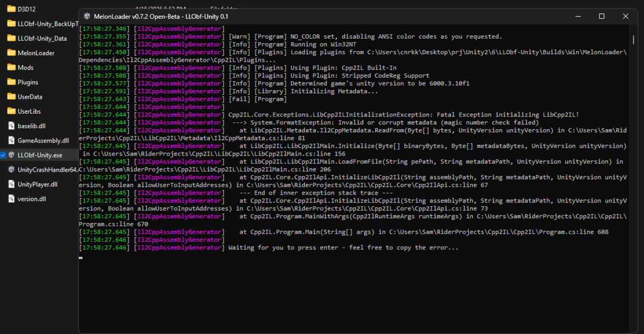The height and width of the screenshot is (334, 644).
Task: Click the Mods folder icon
Action: (11, 68)
